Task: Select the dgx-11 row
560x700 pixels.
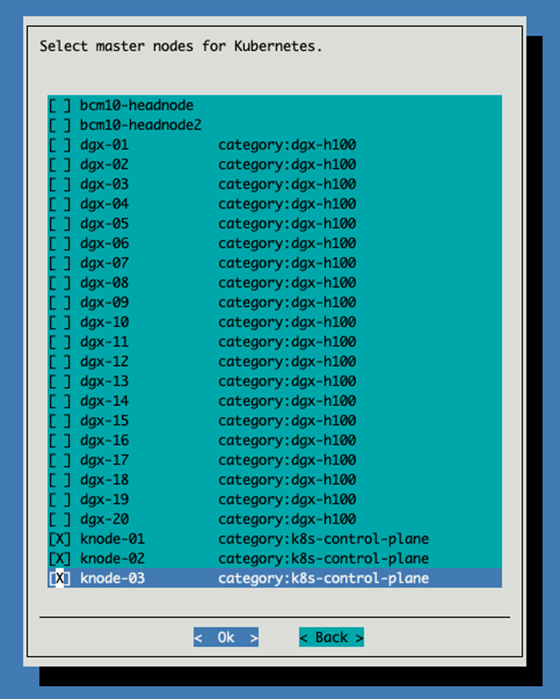Action: click(x=275, y=342)
